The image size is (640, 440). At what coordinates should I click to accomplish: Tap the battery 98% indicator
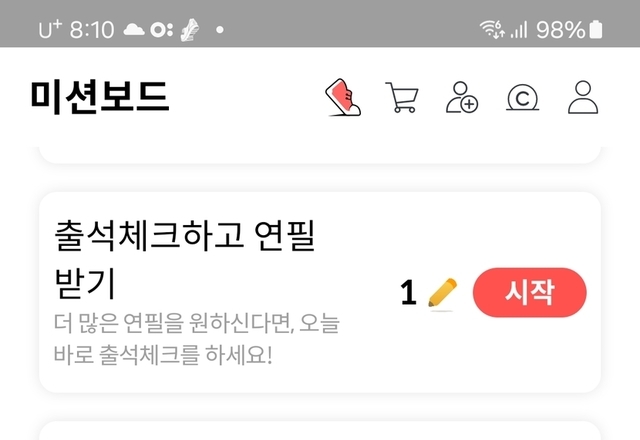[569, 29]
